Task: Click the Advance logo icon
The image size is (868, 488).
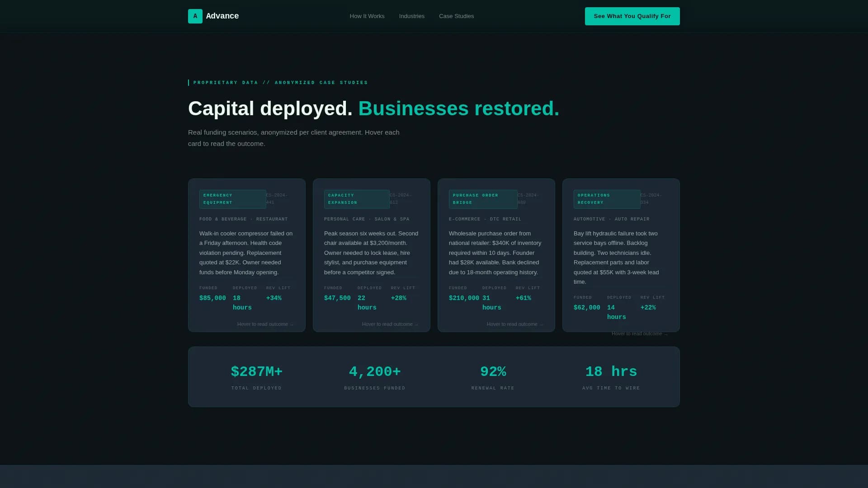Action: (195, 16)
